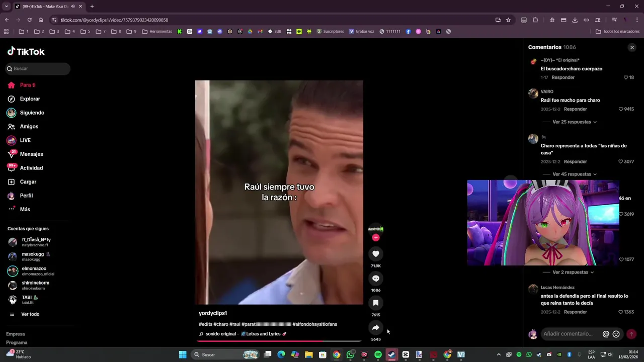
Task: Open Suscriptores bookmark
Action: [x=330, y=31]
